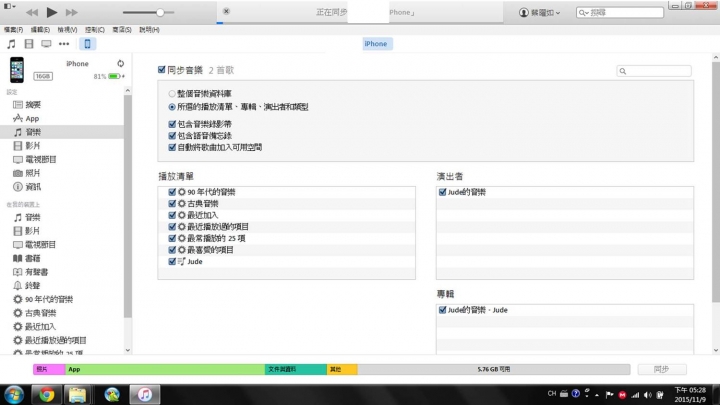Toggle auto-fill free space with songs checkbox
The width and height of the screenshot is (720, 405).
172,147
